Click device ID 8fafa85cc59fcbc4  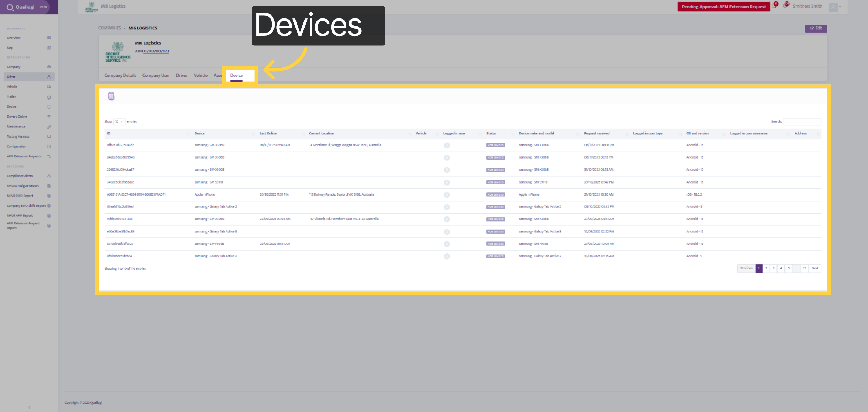119,256
